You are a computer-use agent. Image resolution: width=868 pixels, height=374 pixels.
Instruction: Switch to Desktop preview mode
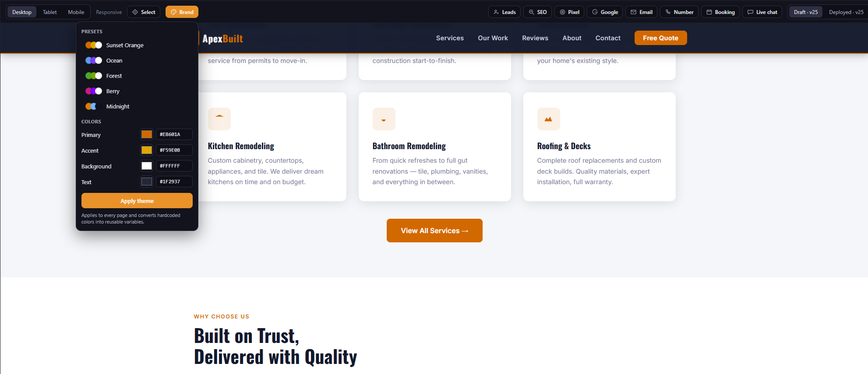pos(22,12)
